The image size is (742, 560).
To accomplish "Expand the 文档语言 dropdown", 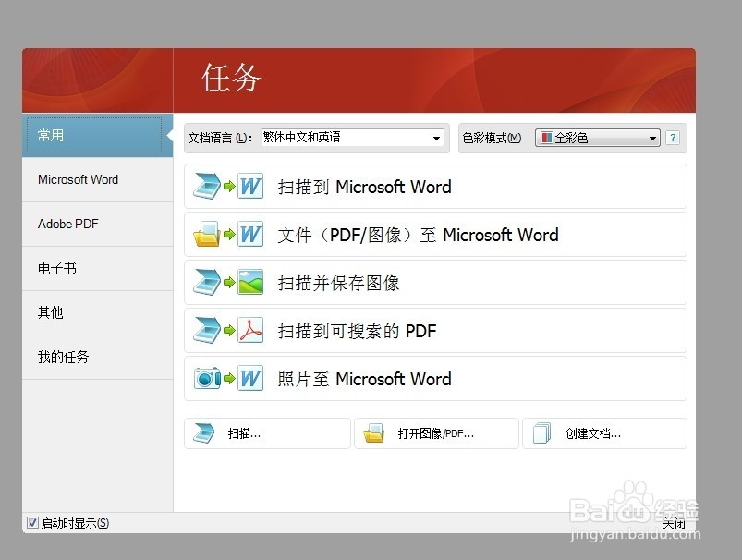I will coord(352,138).
